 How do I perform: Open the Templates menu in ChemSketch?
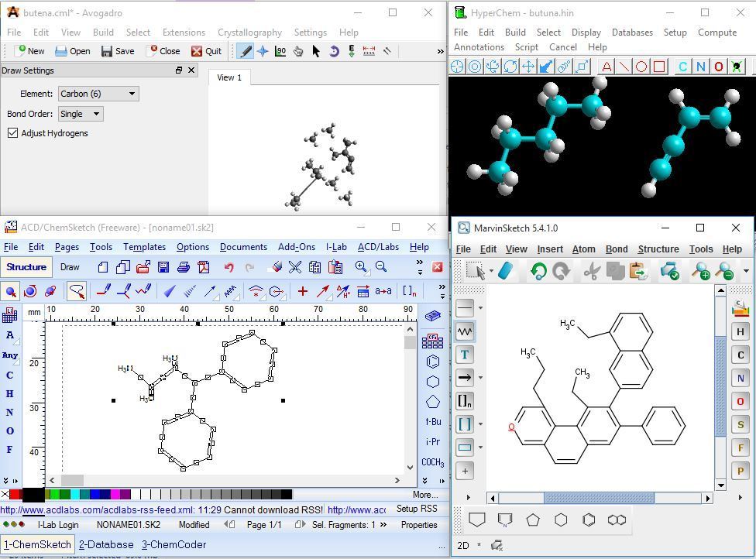point(144,247)
